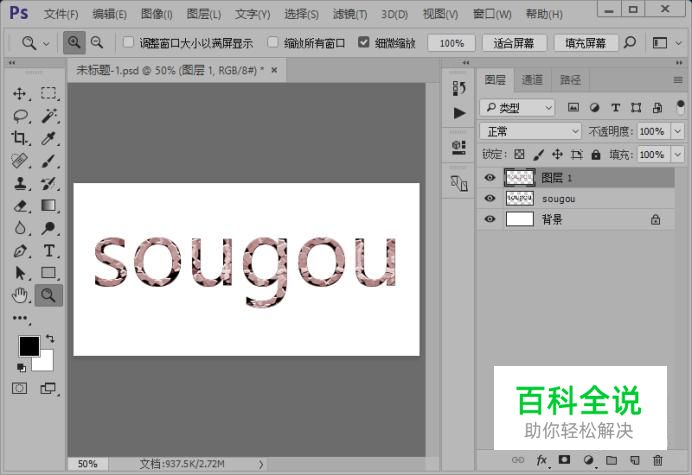Image resolution: width=692 pixels, height=475 pixels.
Task: Open 不透明度 opacity dropdown arrow
Action: (x=677, y=131)
